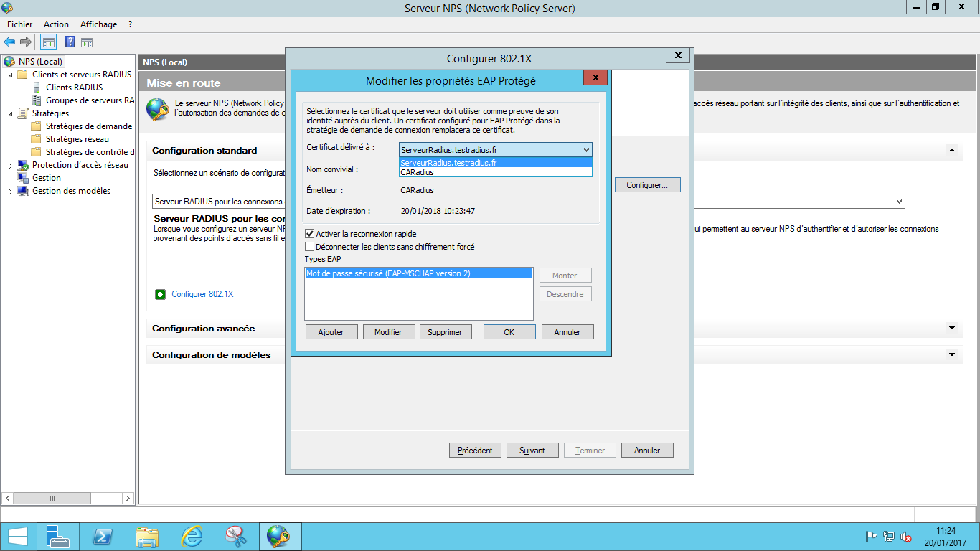The height and width of the screenshot is (551, 980).
Task: Open Snipping Tool from the taskbar
Action: (x=235, y=537)
